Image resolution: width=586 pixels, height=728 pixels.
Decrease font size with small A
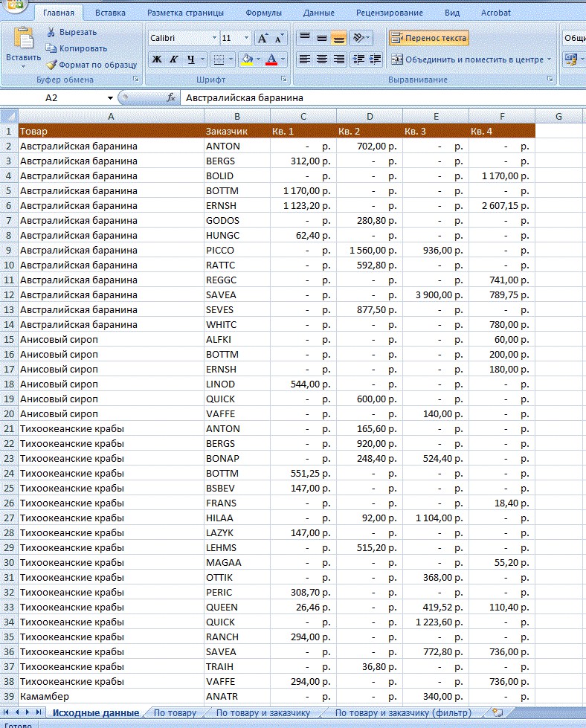pos(279,38)
